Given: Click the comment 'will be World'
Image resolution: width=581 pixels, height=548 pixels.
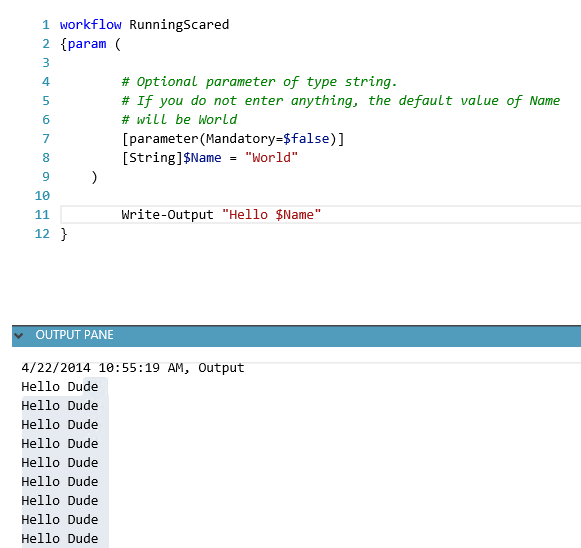Looking at the screenshot, I should pyautogui.click(x=179, y=120).
